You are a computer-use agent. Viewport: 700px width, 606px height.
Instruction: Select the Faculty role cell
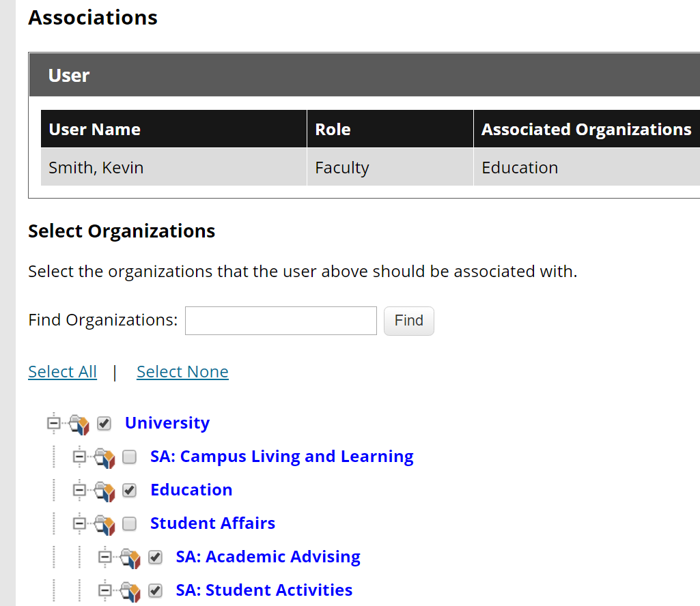(x=390, y=167)
